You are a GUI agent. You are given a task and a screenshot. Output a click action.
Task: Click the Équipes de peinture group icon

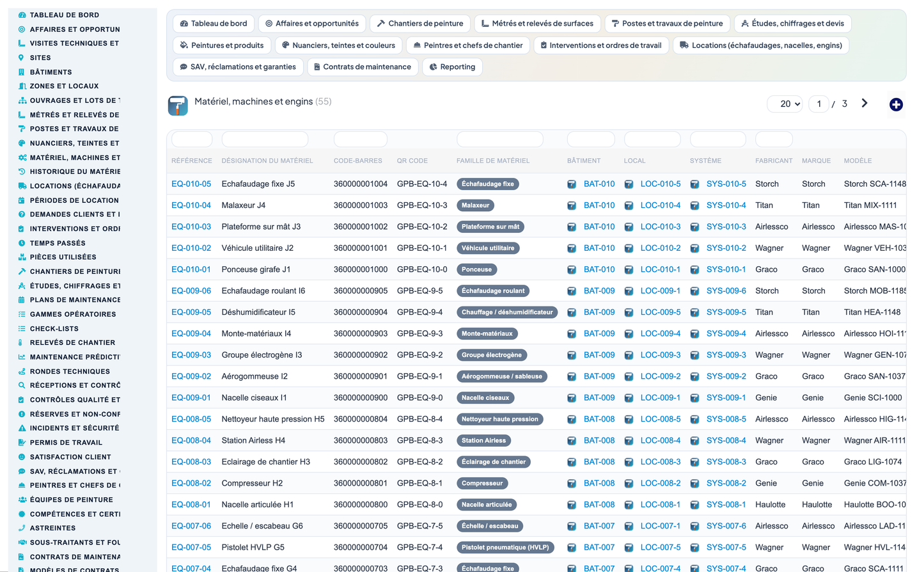pyautogui.click(x=22, y=500)
